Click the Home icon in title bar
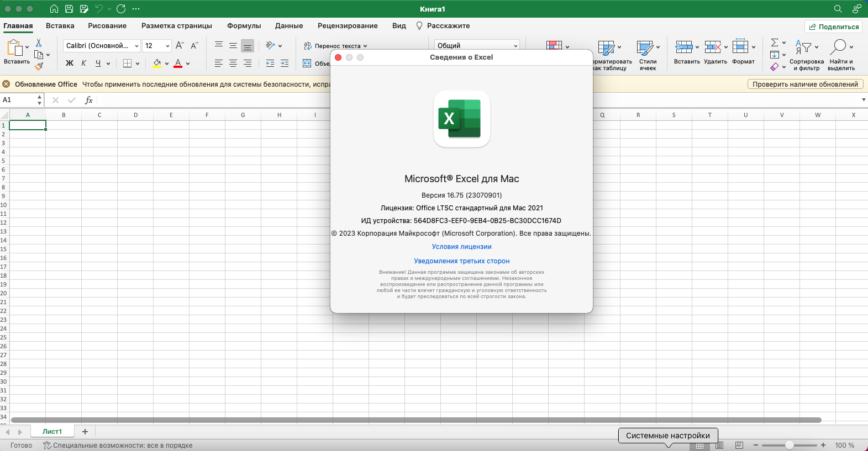Screen dimensions: 868x451 54,9
